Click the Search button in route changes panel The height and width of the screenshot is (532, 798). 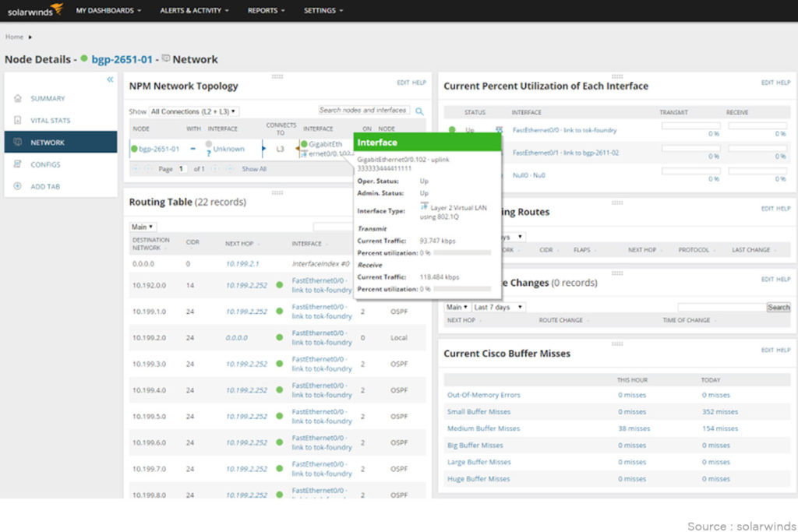(779, 307)
